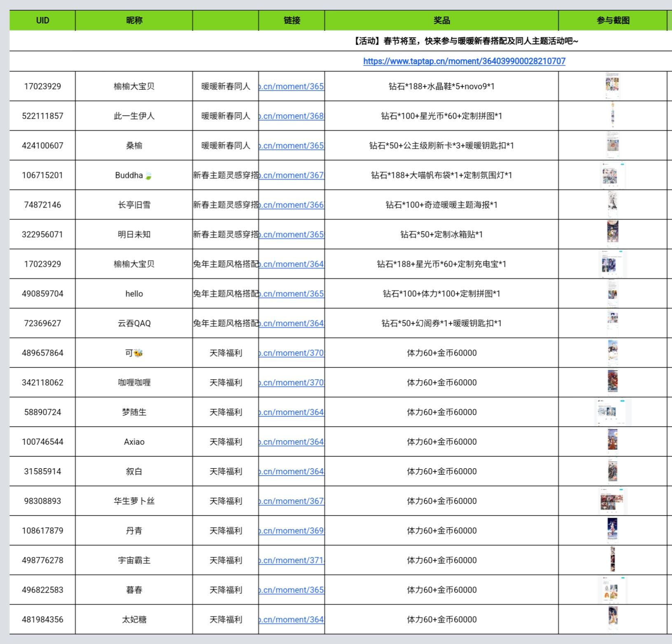Open the moment link in Buddha row

tap(292, 175)
